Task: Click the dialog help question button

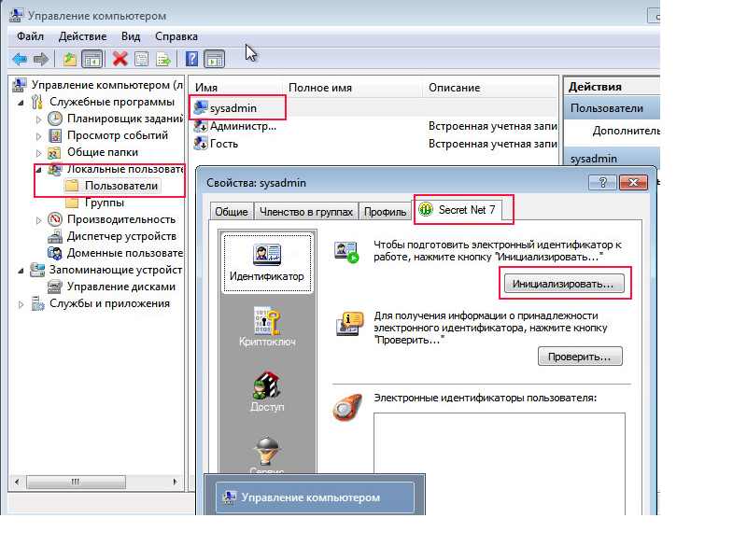Action: pyautogui.click(x=602, y=182)
